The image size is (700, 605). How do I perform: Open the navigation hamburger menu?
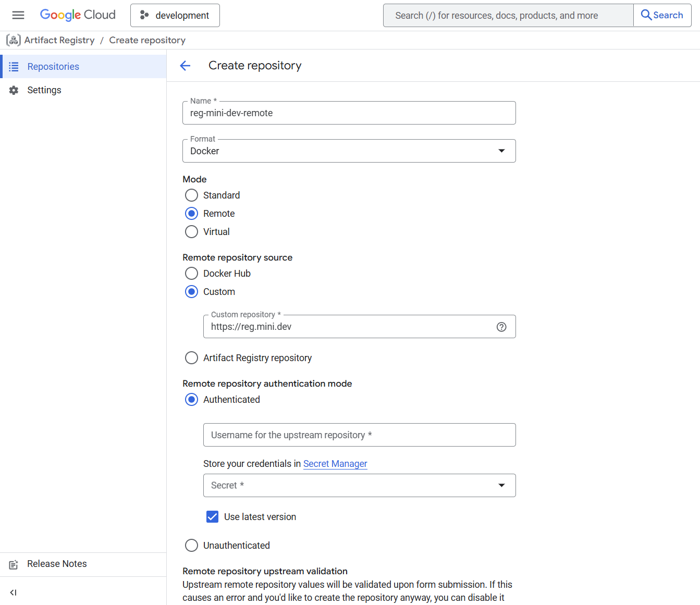[18, 15]
